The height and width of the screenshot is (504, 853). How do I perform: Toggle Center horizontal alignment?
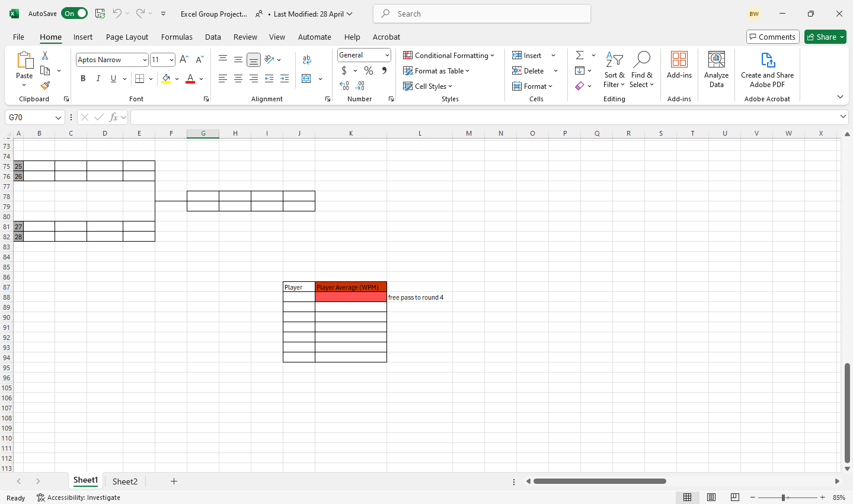238,79
